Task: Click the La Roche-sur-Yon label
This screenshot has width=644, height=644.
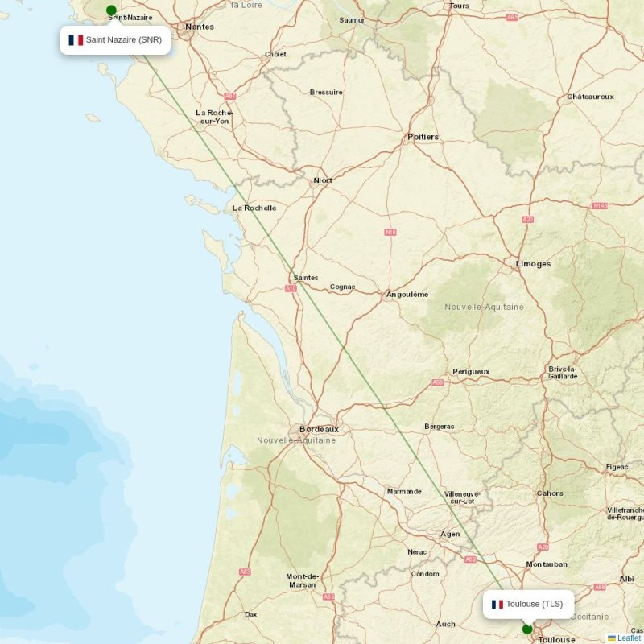Action: 214,117
